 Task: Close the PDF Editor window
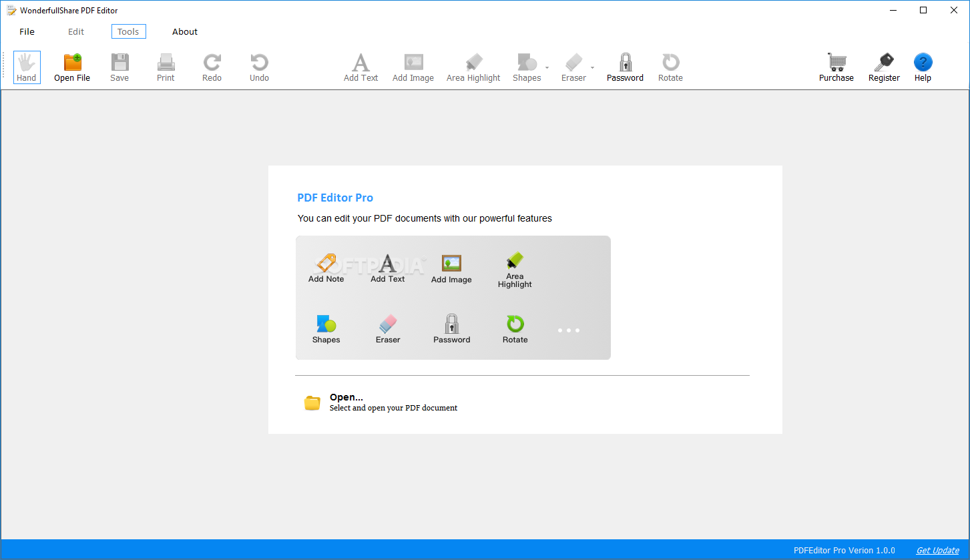(x=954, y=10)
